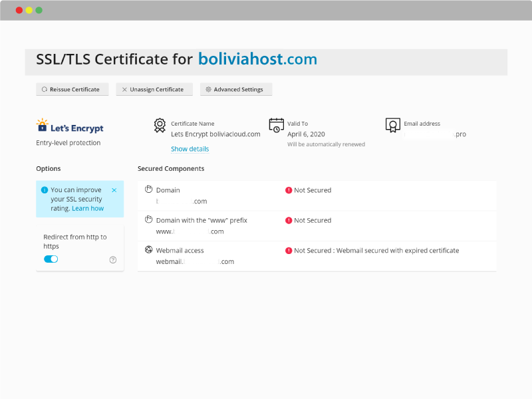Click the 'Entry-level protection' text
This screenshot has height=399, width=532.
(x=68, y=143)
